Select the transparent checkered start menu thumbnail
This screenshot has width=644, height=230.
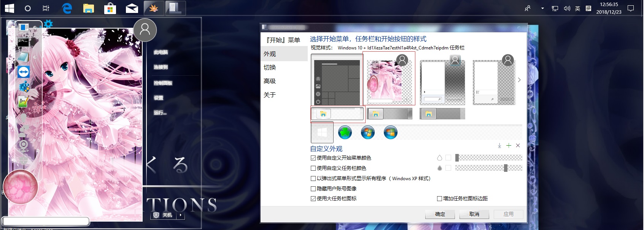pos(494,80)
